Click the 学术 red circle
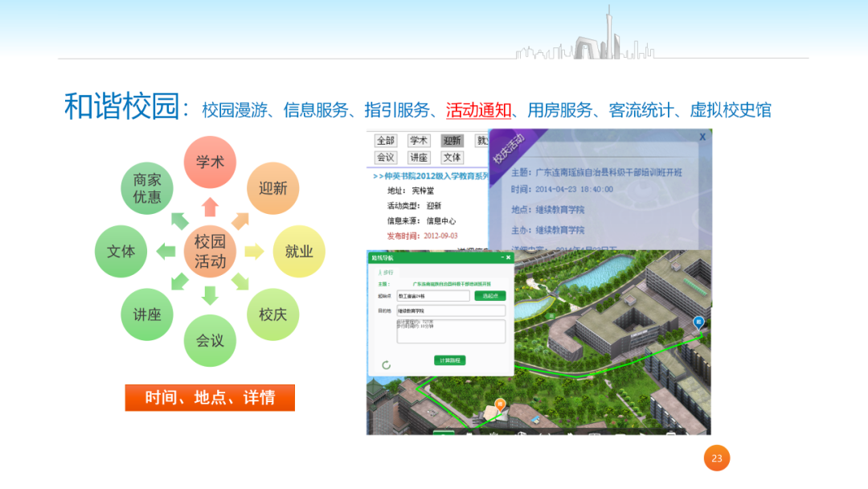 [x=210, y=162]
